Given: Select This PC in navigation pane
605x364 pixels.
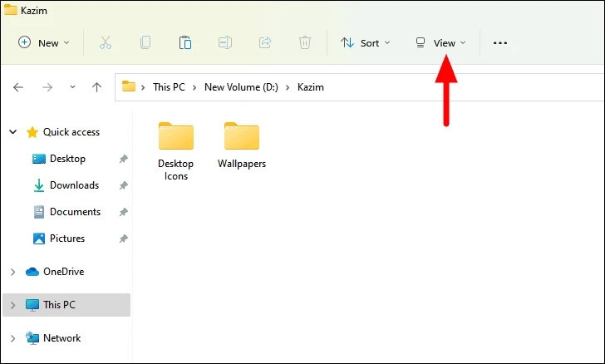Looking at the screenshot, I should [59, 305].
